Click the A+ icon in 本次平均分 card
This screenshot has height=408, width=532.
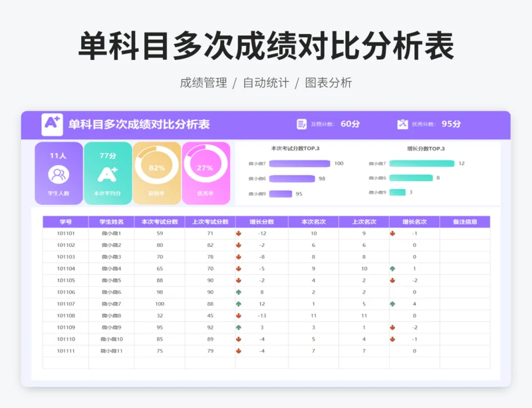(x=107, y=174)
